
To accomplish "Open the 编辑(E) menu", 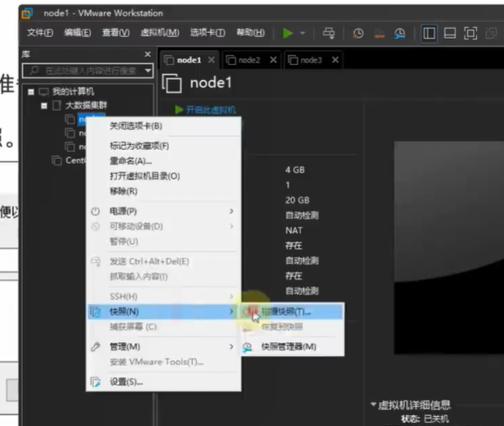I will point(78,32).
